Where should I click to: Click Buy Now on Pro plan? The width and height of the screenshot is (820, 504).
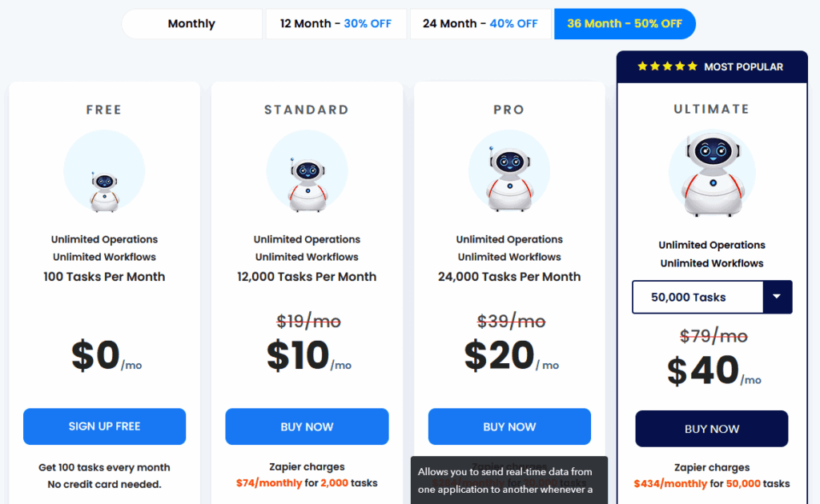tap(509, 426)
